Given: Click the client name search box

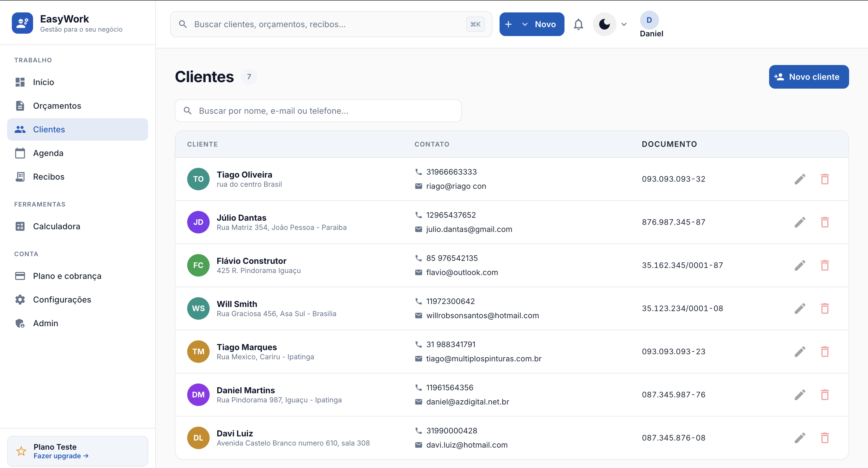Looking at the screenshot, I should click(x=318, y=111).
